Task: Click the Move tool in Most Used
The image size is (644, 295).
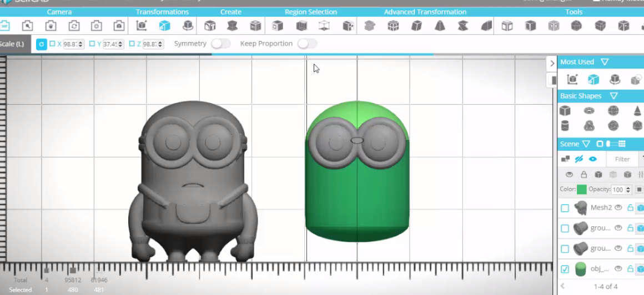Action: click(572, 79)
